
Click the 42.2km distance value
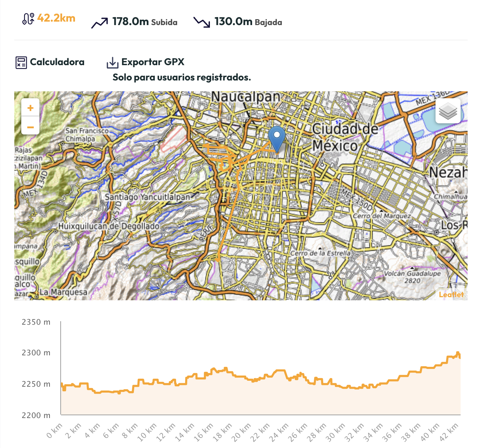56,18
